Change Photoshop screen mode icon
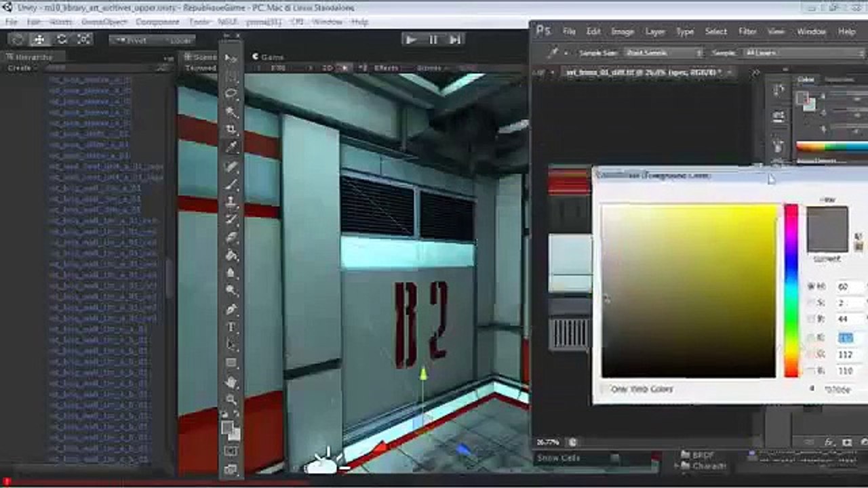Image resolution: width=868 pixels, height=488 pixels. tap(231, 468)
